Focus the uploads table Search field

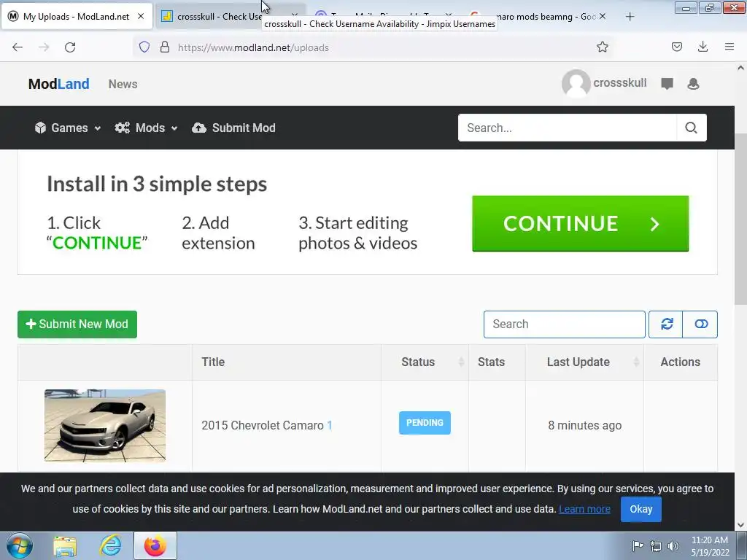(x=565, y=324)
